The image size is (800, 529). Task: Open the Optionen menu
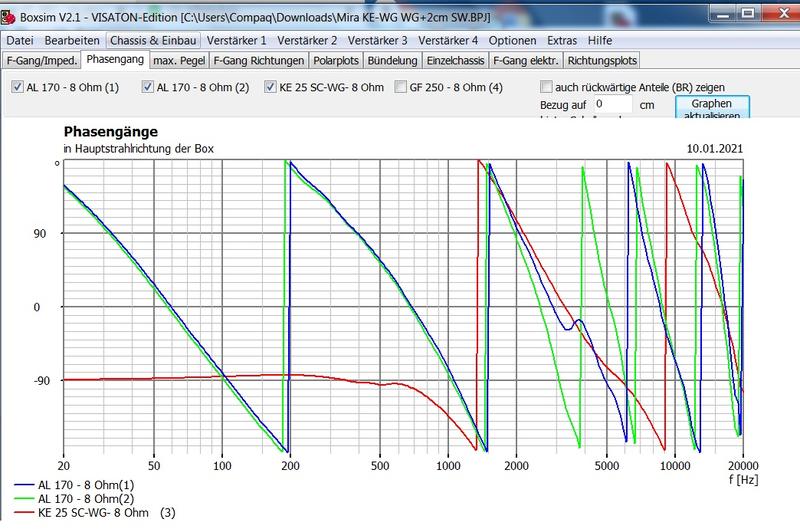(513, 41)
